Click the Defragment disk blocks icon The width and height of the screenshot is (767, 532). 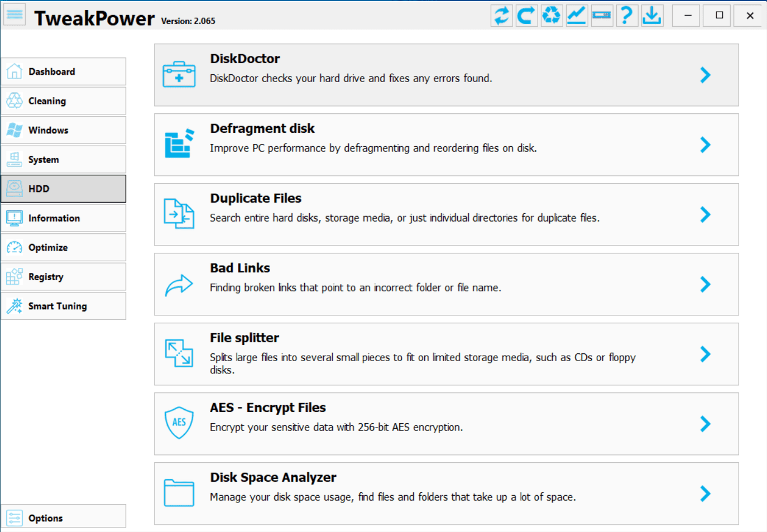[179, 143]
